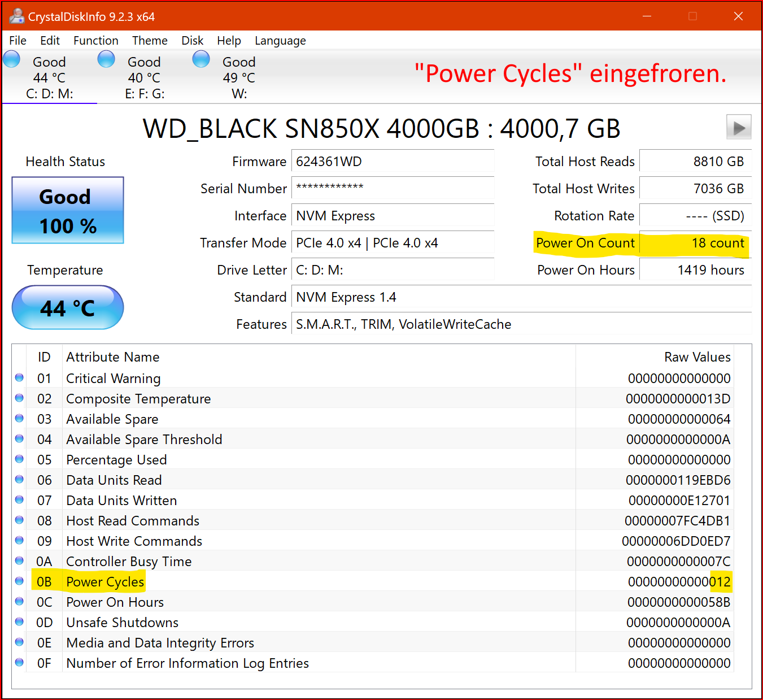Click the Total Host Writes value 7036 GB
This screenshot has width=763, height=700.
(x=695, y=188)
